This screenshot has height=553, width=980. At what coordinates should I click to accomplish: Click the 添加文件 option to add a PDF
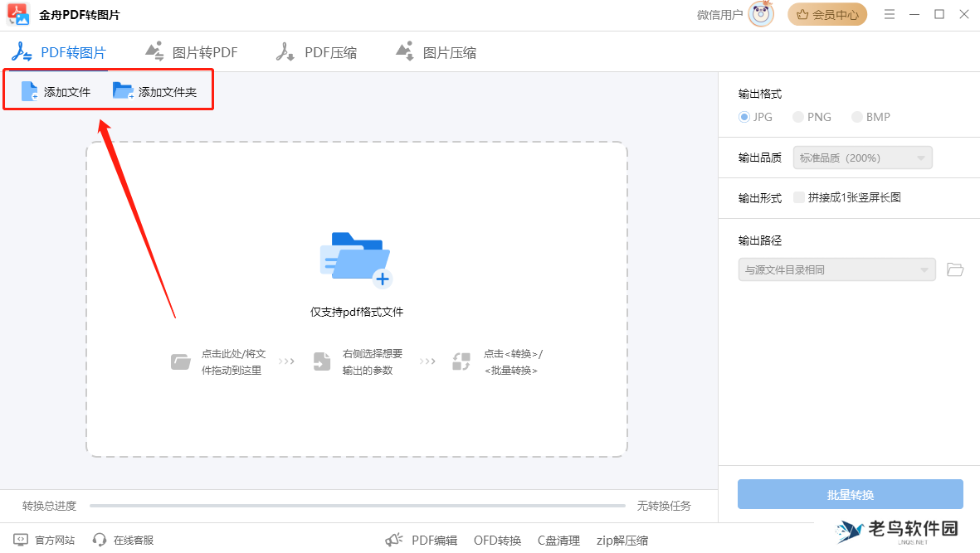(57, 89)
